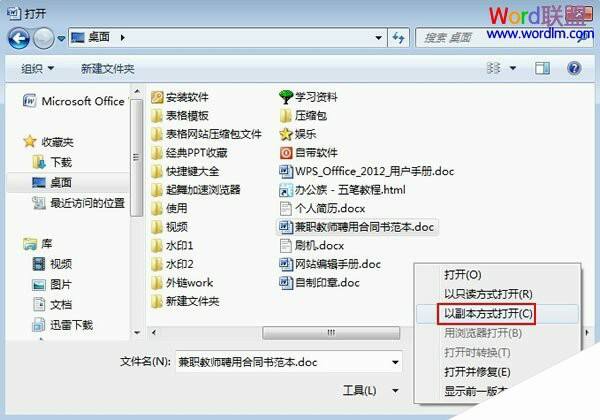600x420 pixels.
Task: Click the 新建文件夹 button
Action: pyautogui.click(x=108, y=69)
